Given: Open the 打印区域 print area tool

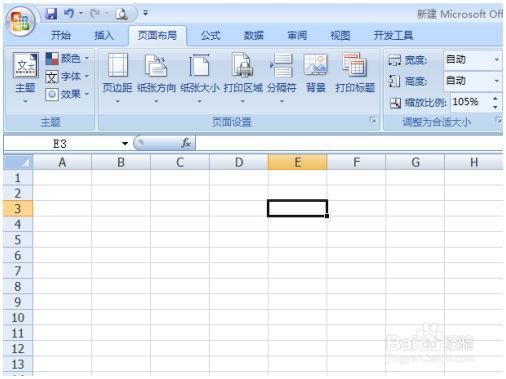Looking at the screenshot, I should tap(243, 77).
